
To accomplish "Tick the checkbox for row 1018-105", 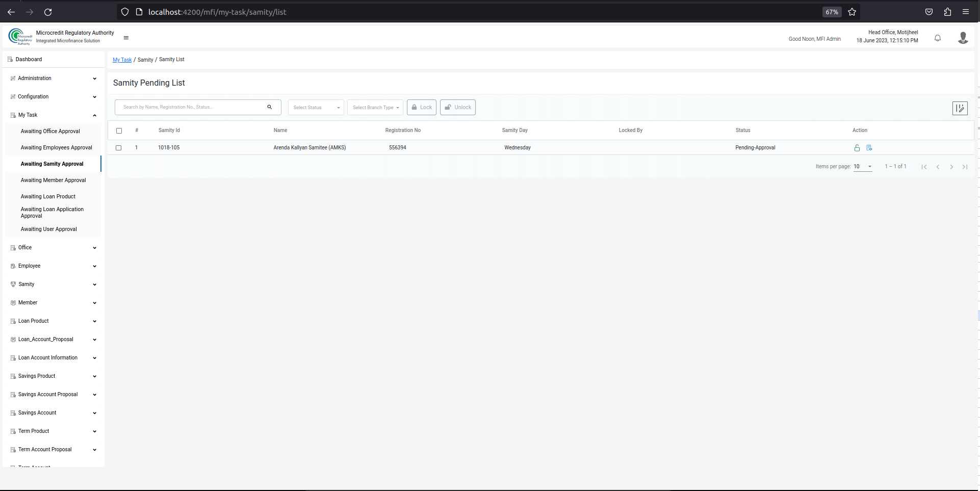I will pyautogui.click(x=118, y=148).
